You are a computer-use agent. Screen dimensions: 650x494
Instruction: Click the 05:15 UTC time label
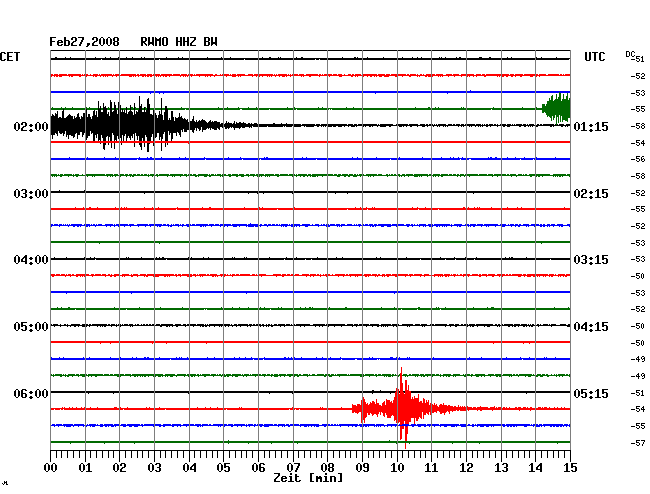coord(591,393)
